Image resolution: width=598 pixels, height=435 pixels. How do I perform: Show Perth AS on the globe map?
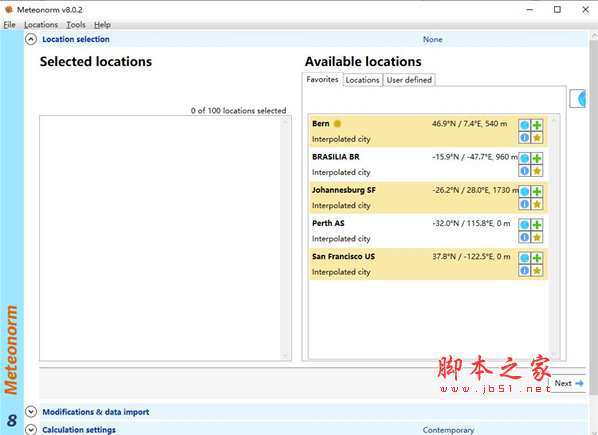(x=524, y=225)
